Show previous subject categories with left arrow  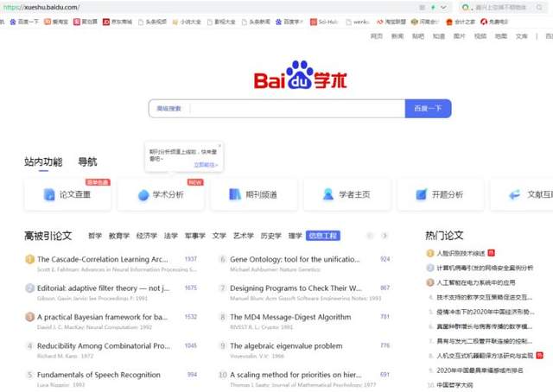click(370, 236)
